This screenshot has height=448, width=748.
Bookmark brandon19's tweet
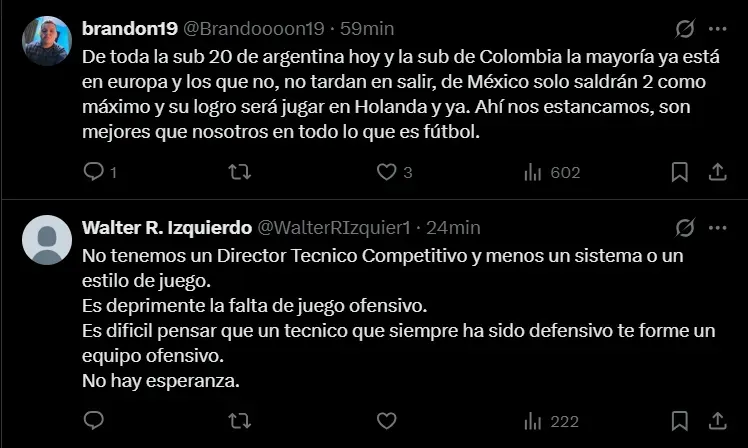click(x=679, y=172)
